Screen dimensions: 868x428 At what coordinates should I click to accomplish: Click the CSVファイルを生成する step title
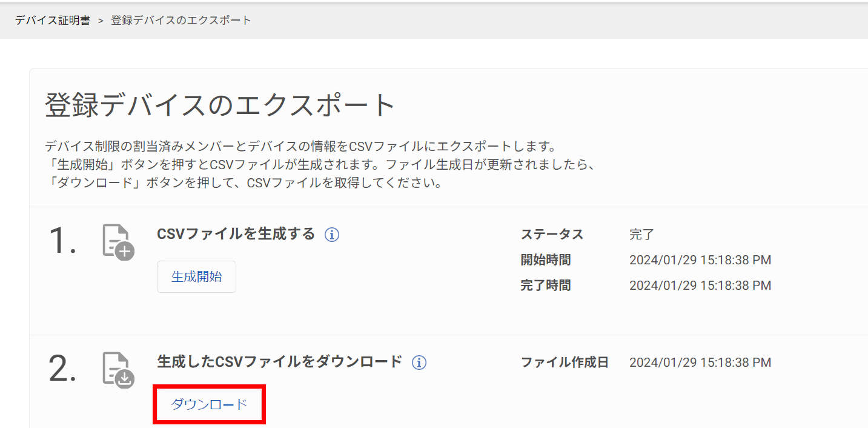[x=236, y=234]
